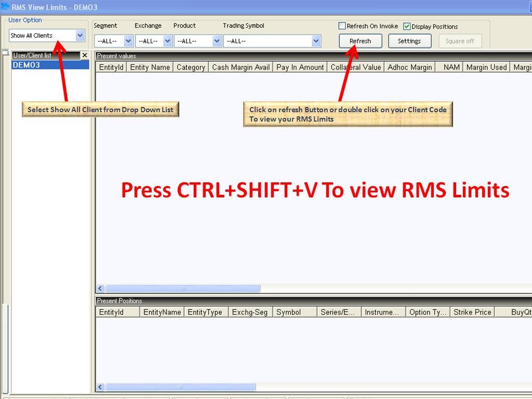The height and width of the screenshot is (399, 532).
Task: Open the Trading Symbol dropdown
Action: (316, 41)
